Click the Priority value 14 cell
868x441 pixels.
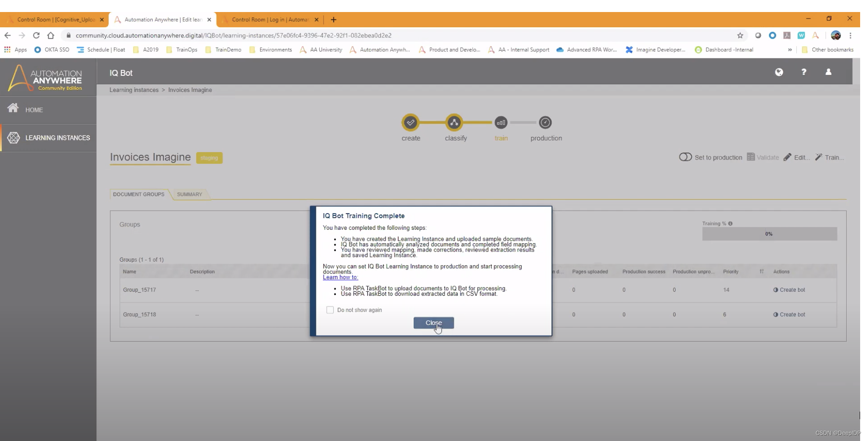click(726, 290)
